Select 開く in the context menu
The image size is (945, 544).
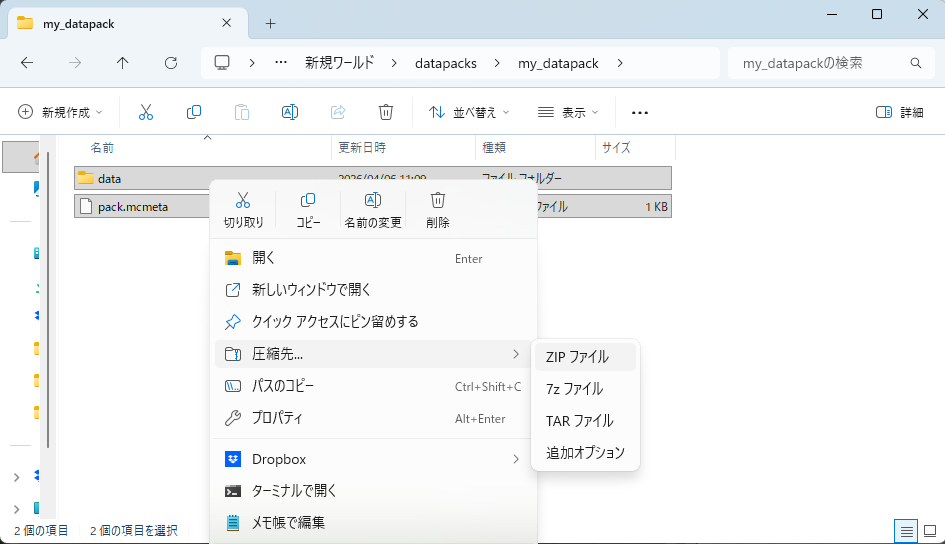click(x=373, y=258)
